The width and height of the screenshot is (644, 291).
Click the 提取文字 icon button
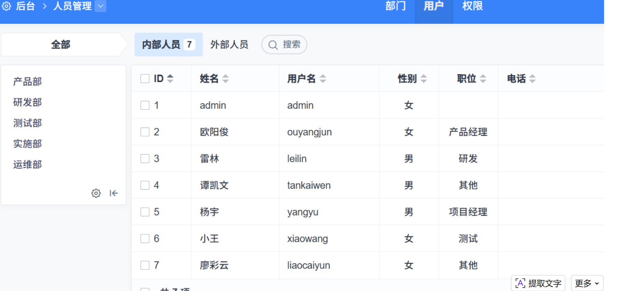(538, 283)
